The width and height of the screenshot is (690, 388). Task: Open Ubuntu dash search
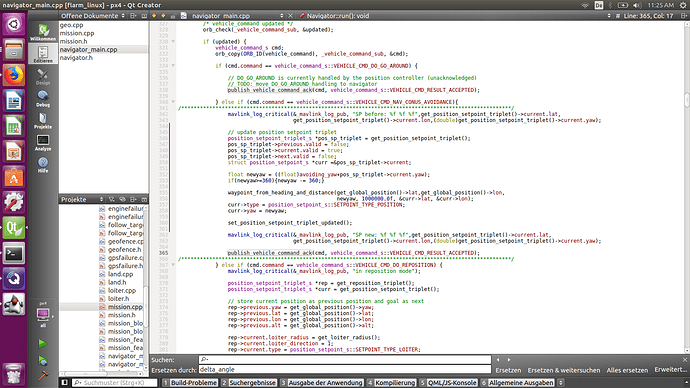click(x=14, y=24)
